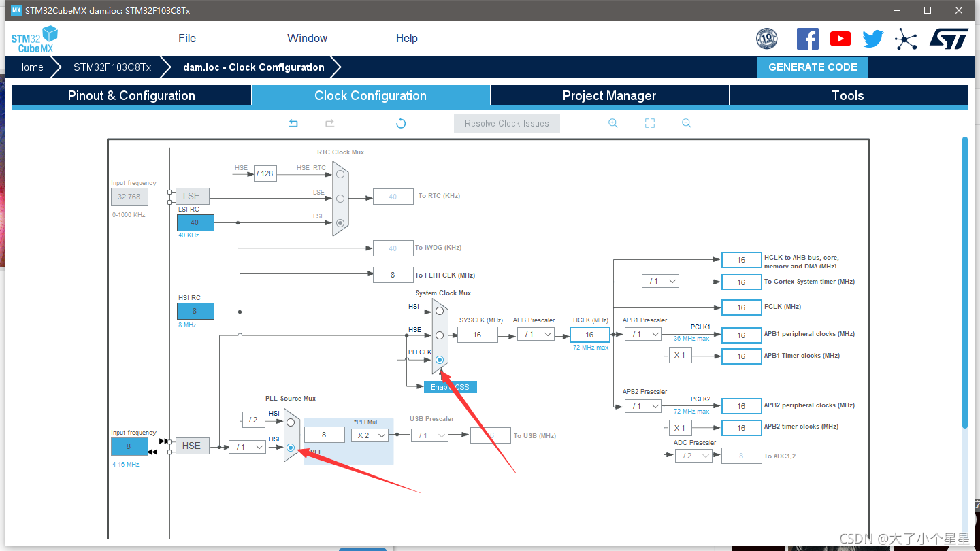980x551 pixels.
Task: Click the STM32CubeMX logo
Action: click(34, 39)
